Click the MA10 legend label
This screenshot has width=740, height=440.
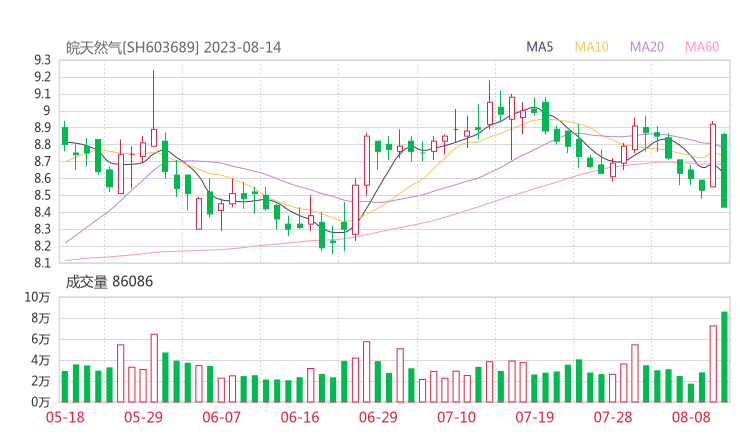coord(591,47)
